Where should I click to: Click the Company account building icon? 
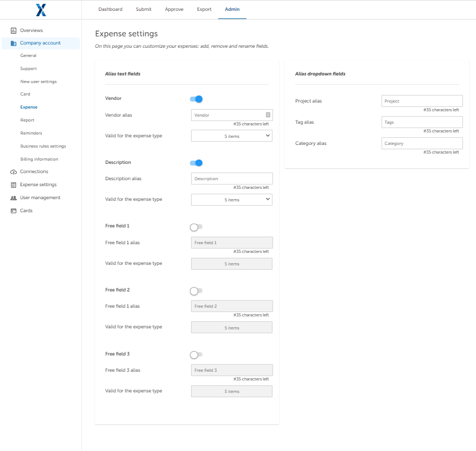pos(14,43)
